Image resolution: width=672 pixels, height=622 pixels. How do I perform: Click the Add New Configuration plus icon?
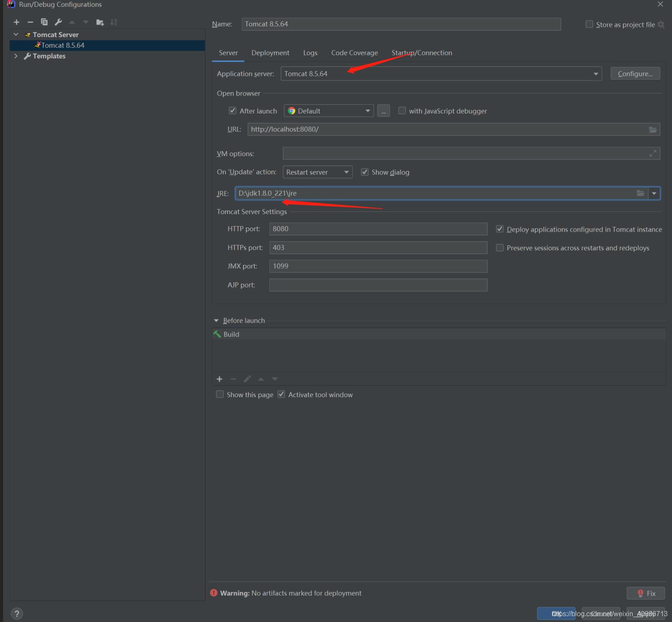[17, 22]
